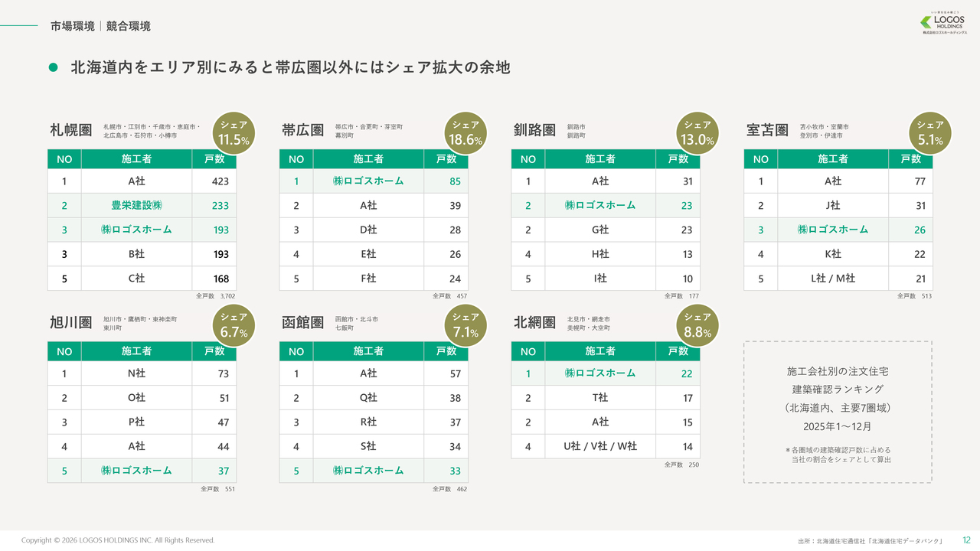Click the 11.5% share badge for 札幌圏
Screen dimensions: 980x551
(234, 132)
